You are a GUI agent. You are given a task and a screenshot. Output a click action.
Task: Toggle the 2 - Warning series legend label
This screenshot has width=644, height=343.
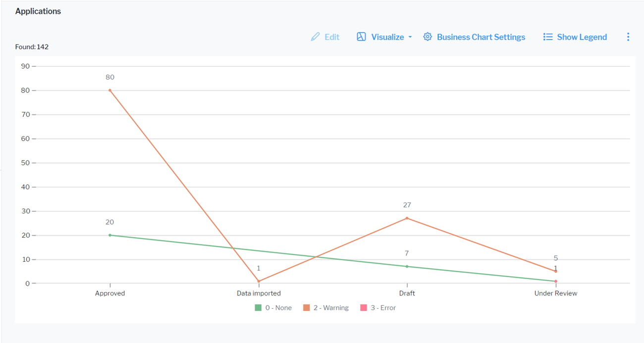(331, 308)
